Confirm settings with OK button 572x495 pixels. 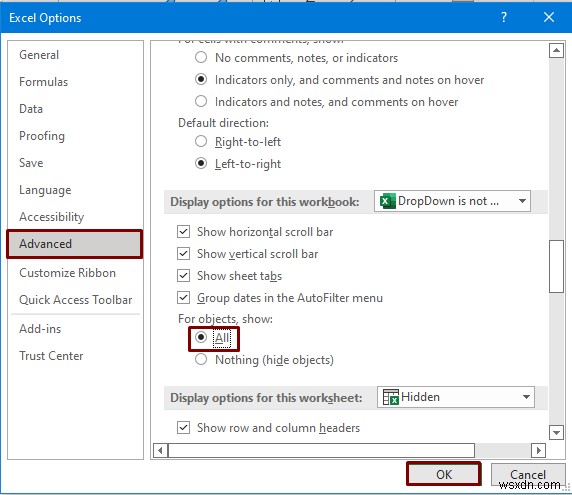tap(444, 474)
